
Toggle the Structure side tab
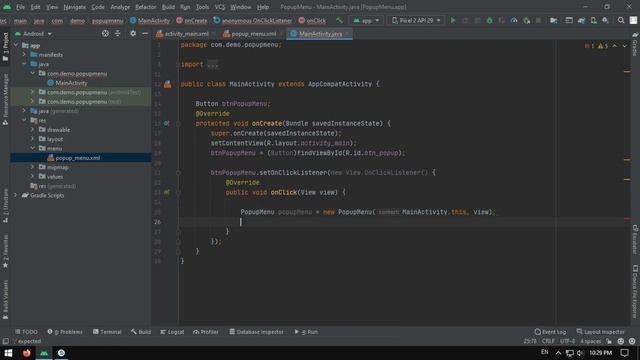[5, 205]
